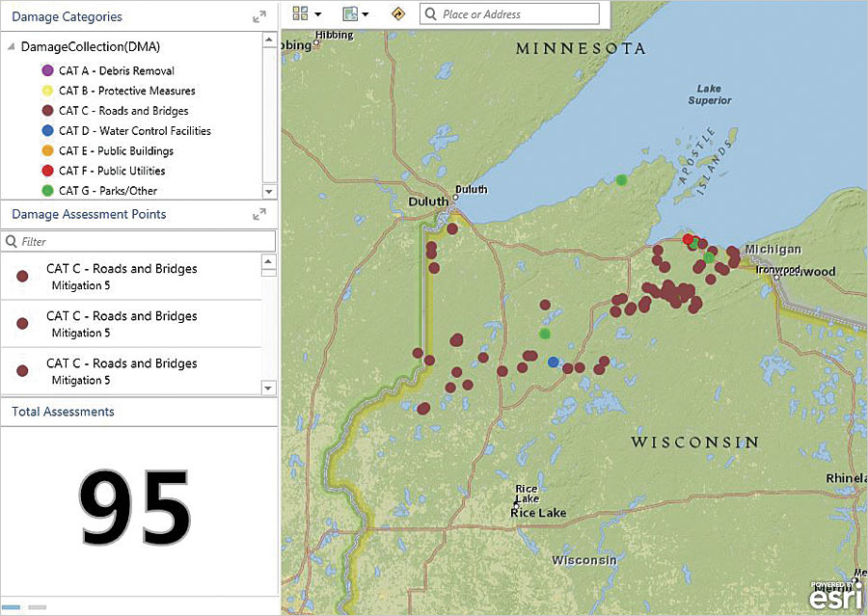This screenshot has width=868, height=616.
Task: Click the app layout switcher icon
Action: tap(298, 13)
